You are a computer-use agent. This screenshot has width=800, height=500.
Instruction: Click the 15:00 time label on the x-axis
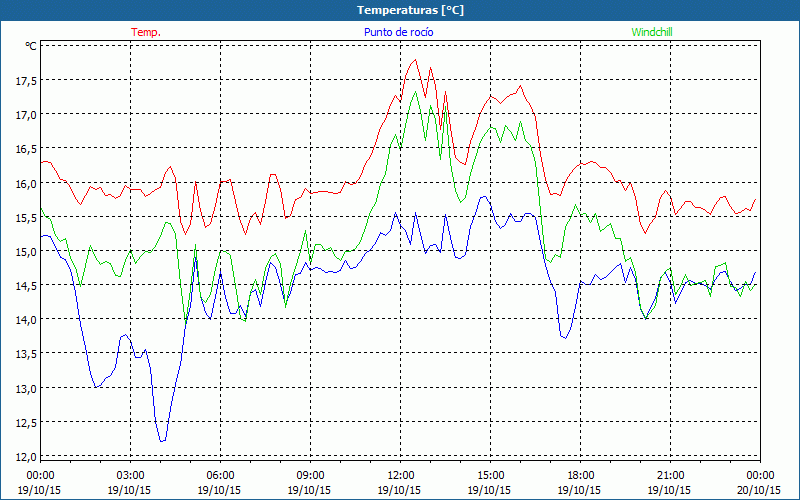[490, 476]
